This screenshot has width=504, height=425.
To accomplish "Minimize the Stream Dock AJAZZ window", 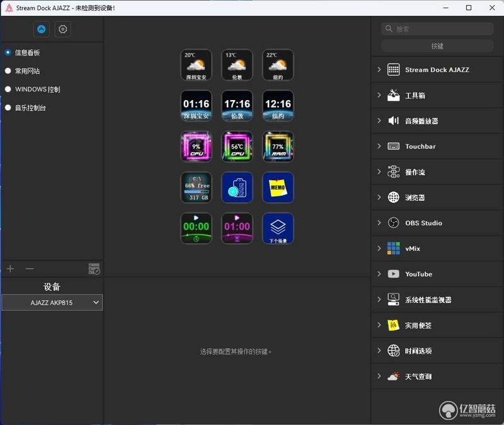I will pos(445,8).
